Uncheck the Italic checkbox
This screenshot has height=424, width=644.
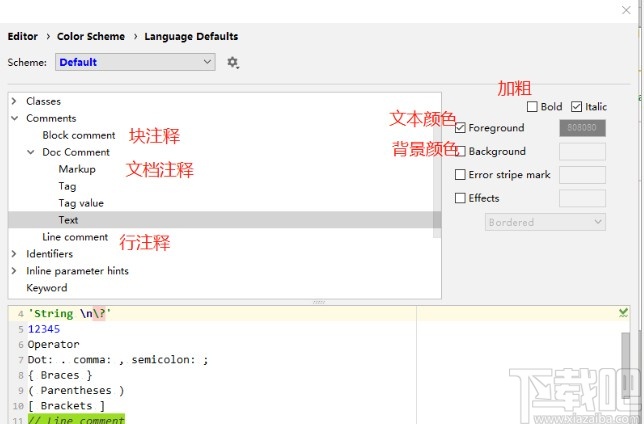pyautogui.click(x=576, y=107)
